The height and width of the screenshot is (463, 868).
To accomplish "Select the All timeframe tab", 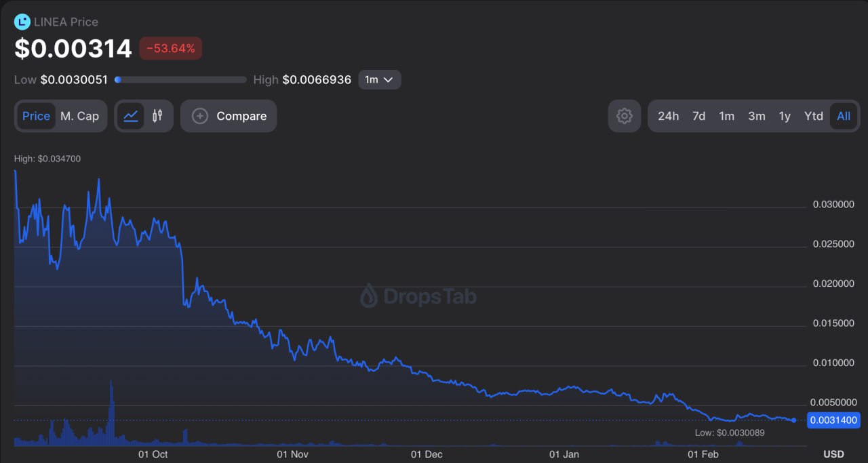I will click(843, 116).
